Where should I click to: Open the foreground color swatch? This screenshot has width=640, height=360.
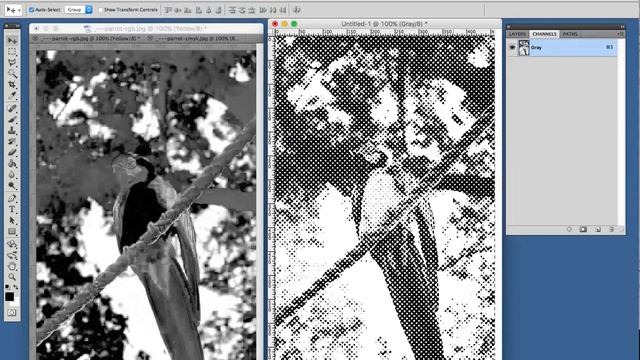point(9,296)
